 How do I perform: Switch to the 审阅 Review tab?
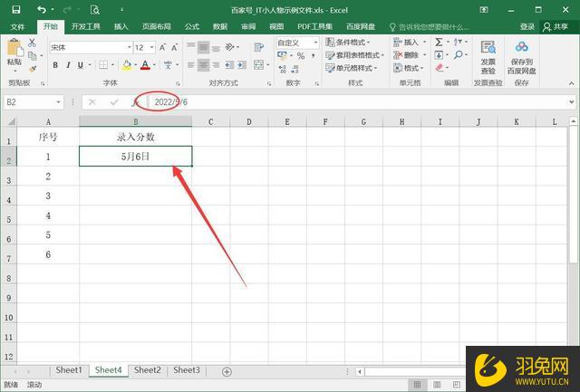coord(248,26)
